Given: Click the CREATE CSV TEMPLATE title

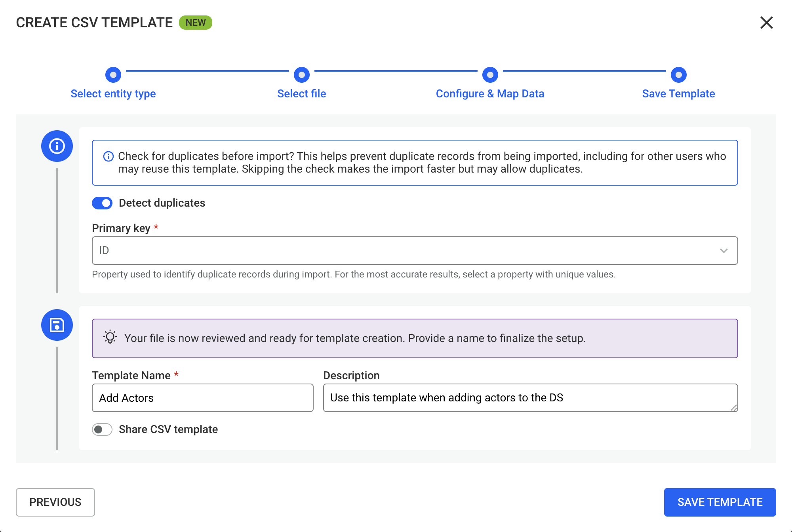Looking at the screenshot, I should [x=94, y=23].
